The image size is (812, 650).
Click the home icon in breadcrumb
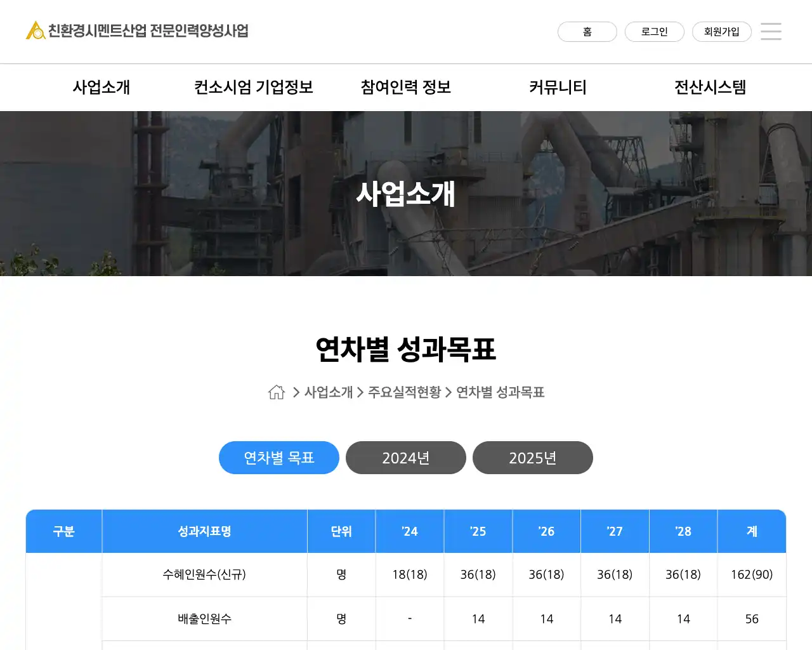point(277,392)
